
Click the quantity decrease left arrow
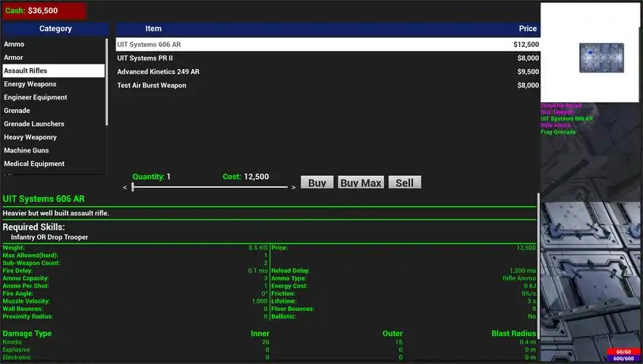125,187
